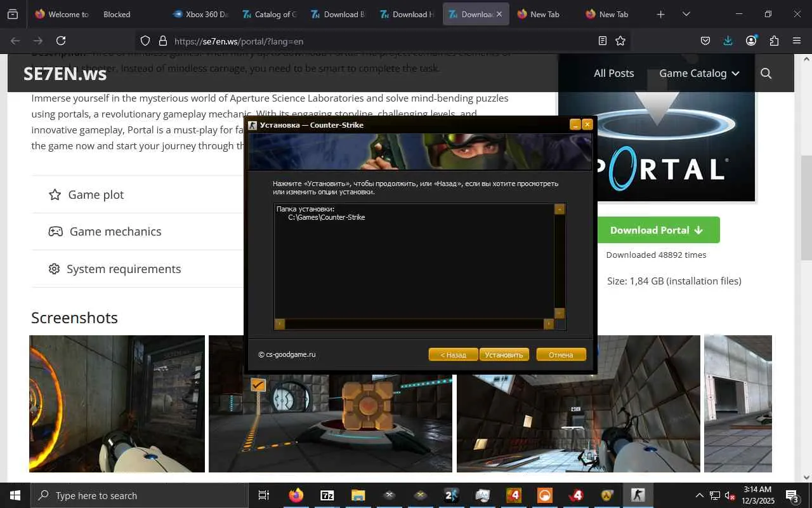Switch to the Xbox 360 tab
Screen dimensions: 812x508
point(200,14)
